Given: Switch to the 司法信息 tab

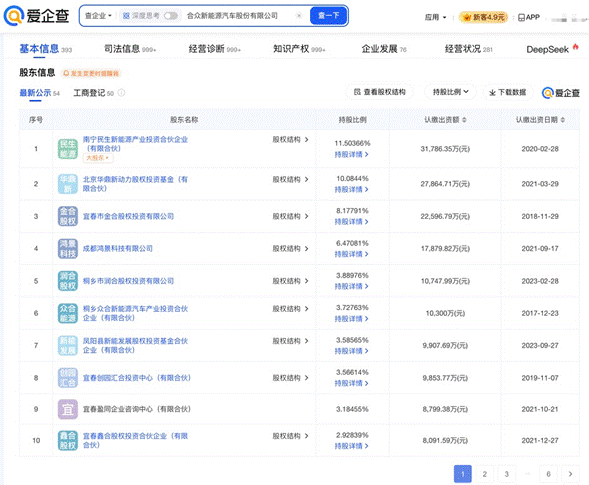Looking at the screenshot, I should tap(130, 49).
